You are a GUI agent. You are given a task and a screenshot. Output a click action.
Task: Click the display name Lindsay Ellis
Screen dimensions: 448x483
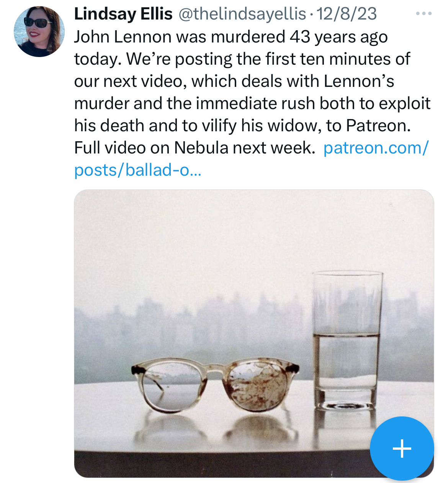point(123,14)
